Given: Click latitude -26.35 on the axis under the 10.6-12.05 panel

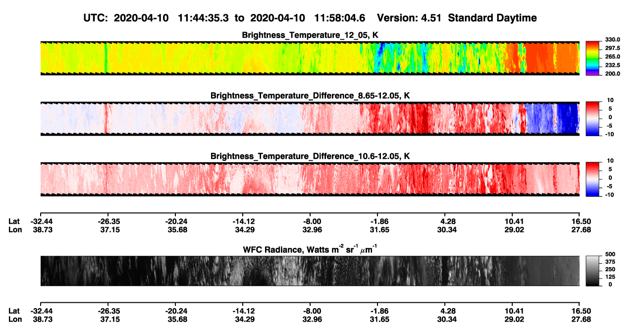Looking at the screenshot, I should point(108,221).
